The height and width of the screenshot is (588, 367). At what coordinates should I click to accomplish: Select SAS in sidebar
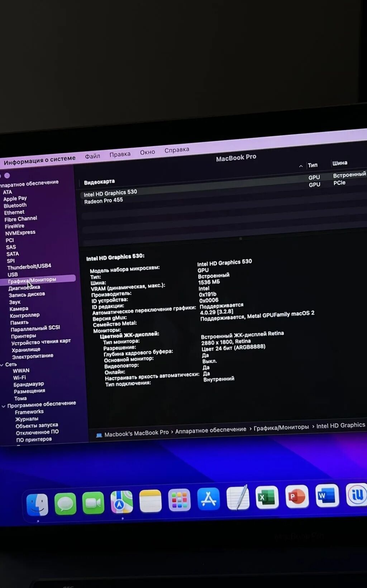click(11, 247)
